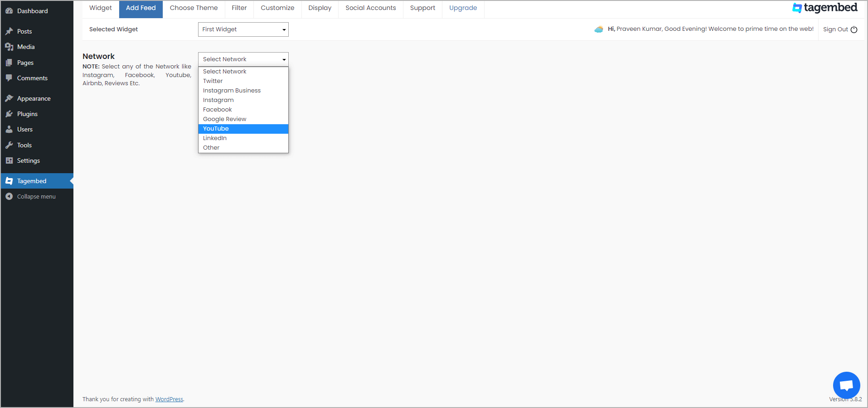Viewport: 868px width, 408px height.
Task: Open Posts in the admin sidebar
Action: [x=37, y=31]
